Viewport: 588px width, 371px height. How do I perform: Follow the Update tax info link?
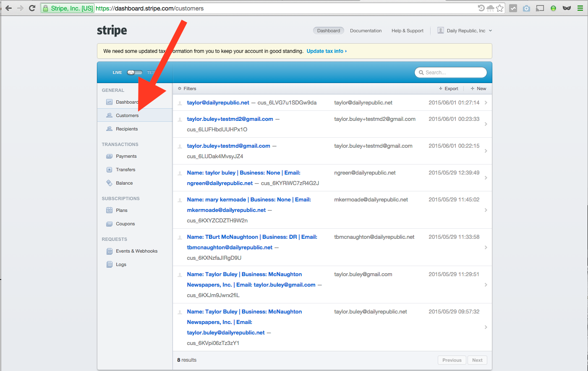coord(326,51)
